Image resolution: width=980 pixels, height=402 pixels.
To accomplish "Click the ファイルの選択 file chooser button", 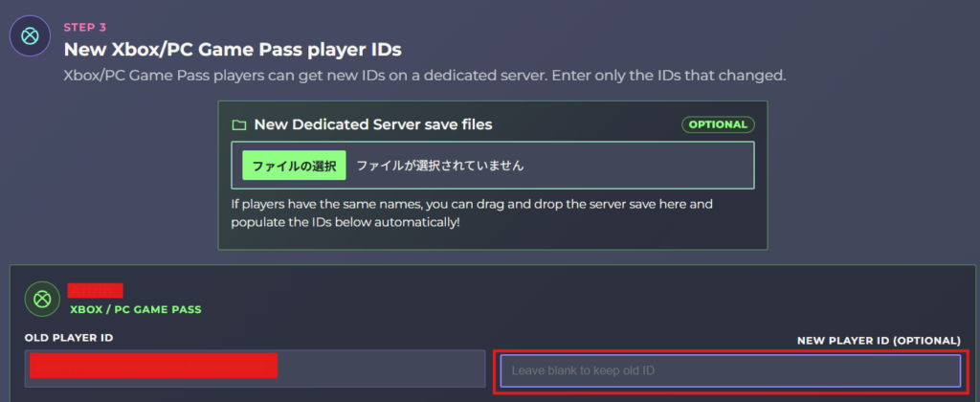I will [294, 165].
